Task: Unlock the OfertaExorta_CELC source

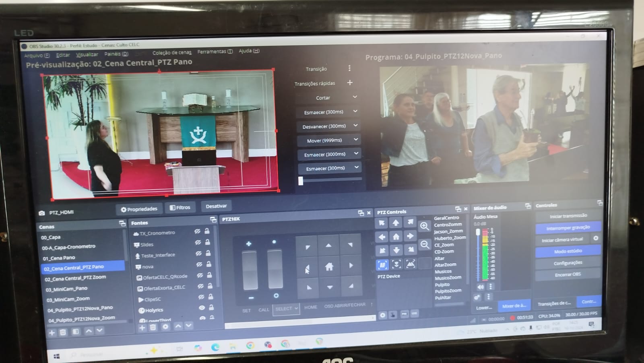Action: [x=210, y=286]
